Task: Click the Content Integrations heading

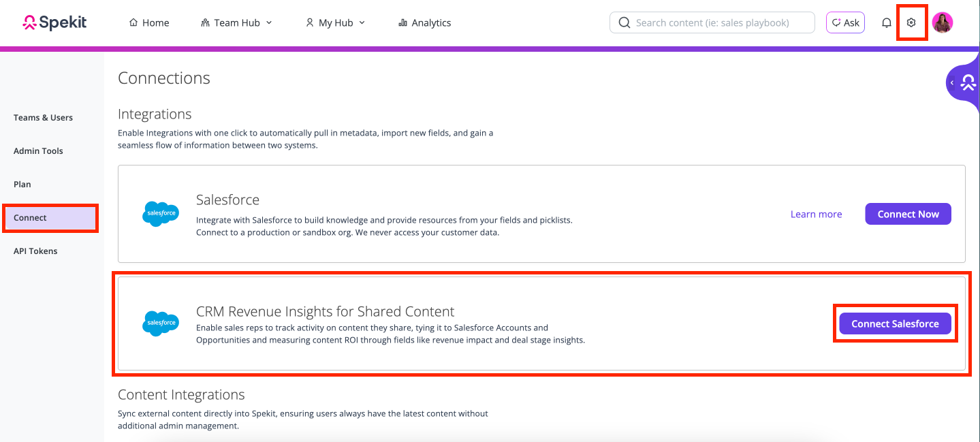Action: pyautogui.click(x=181, y=395)
